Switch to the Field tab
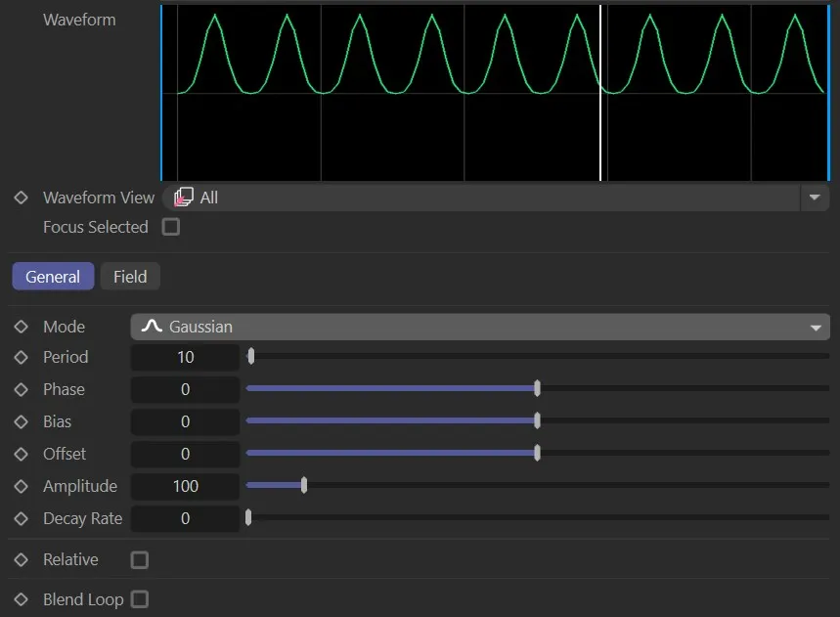 pos(130,276)
